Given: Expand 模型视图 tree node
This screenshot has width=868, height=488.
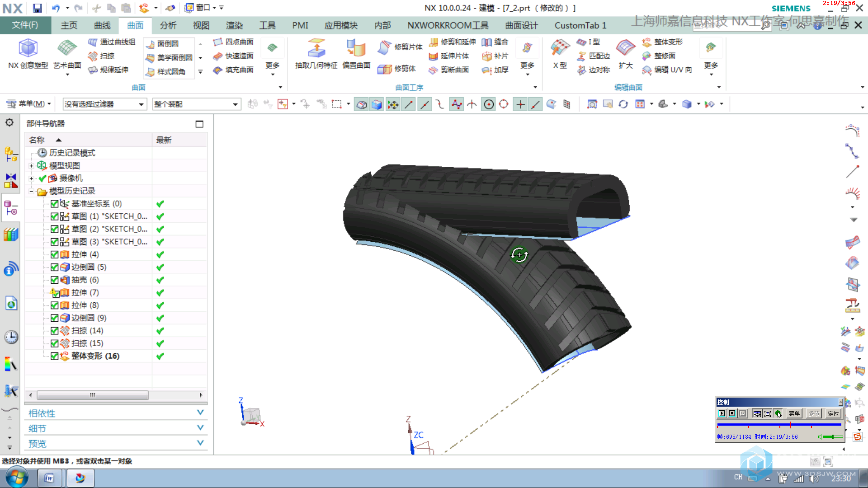Looking at the screenshot, I should point(31,166).
